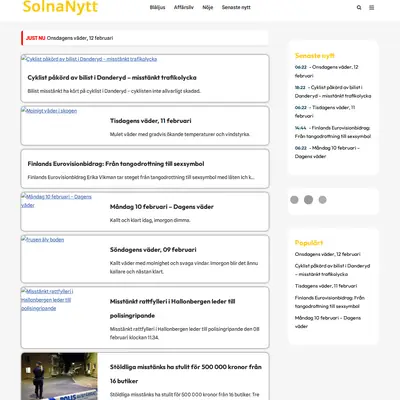Click the police tape photo thumbnail
This screenshot has height=400, width=400.
(59, 376)
